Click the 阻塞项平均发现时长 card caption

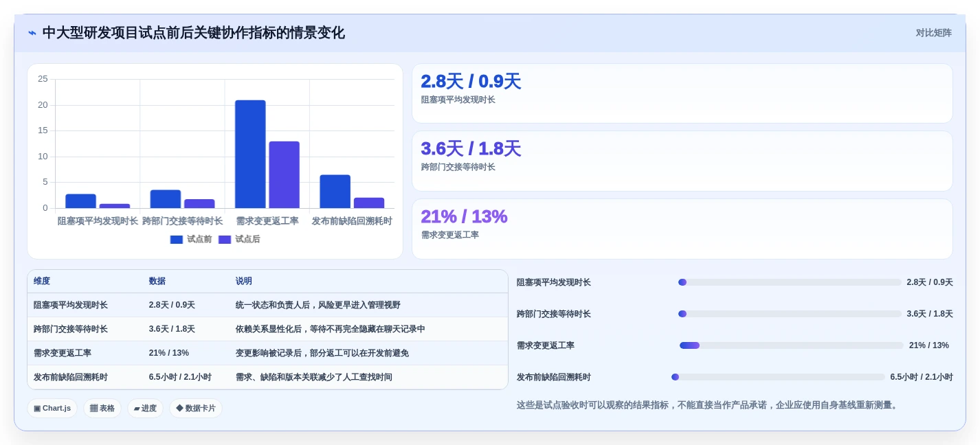(x=458, y=100)
